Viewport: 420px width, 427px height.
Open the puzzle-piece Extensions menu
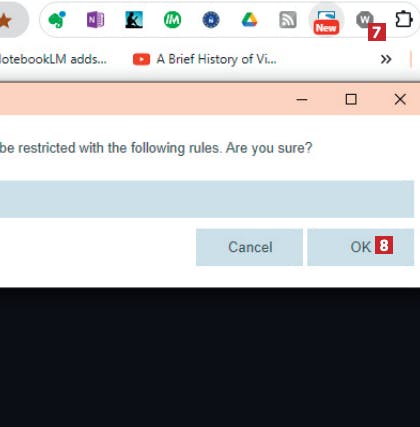(403, 20)
